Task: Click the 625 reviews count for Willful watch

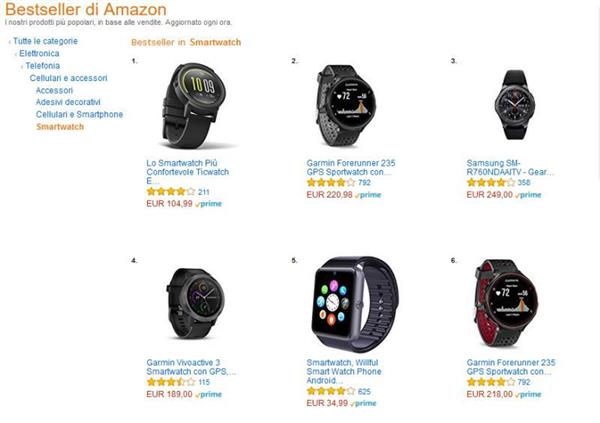Action: pyautogui.click(x=364, y=391)
